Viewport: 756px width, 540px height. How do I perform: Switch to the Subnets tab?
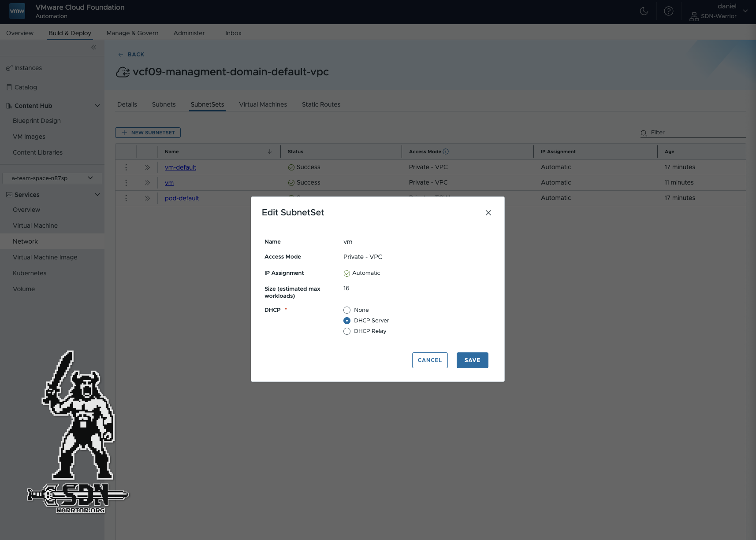click(x=164, y=104)
